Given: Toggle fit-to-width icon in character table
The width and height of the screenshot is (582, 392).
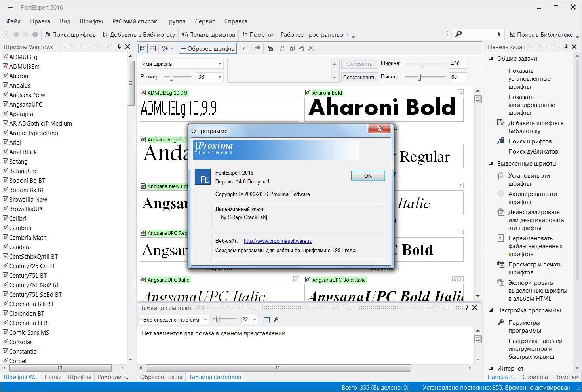Looking at the screenshot, I should pyautogui.click(x=266, y=319).
